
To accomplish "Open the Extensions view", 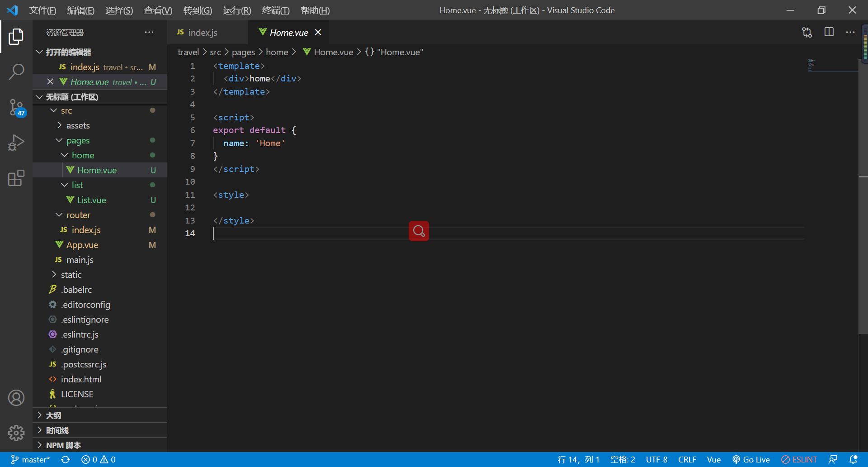I will point(16,178).
